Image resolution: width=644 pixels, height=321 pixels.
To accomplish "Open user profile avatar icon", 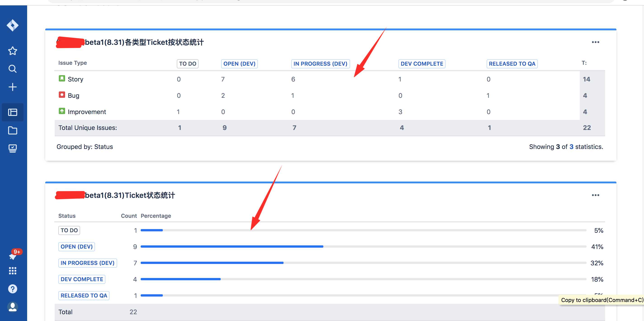I will (x=12, y=307).
